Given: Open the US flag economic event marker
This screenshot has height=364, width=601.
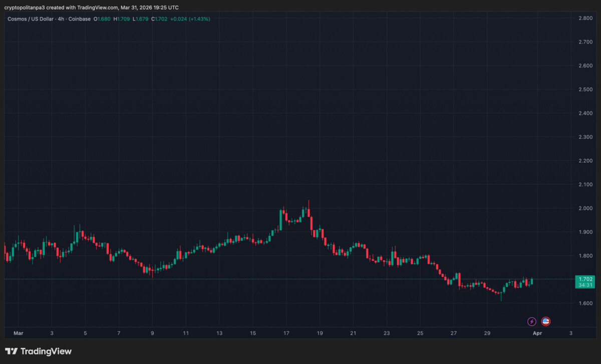Looking at the screenshot, I should [x=546, y=321].
